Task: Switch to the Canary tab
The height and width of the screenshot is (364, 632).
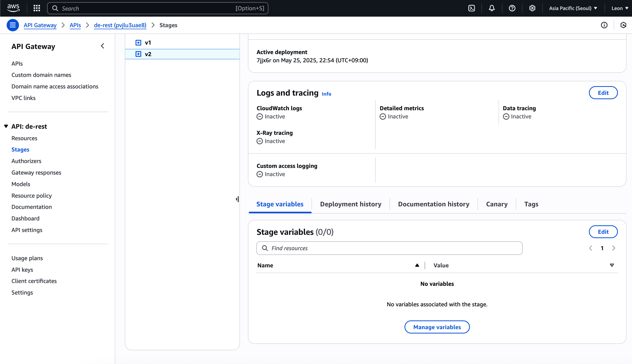Action: pyautogui.click(x=497, y=204)
